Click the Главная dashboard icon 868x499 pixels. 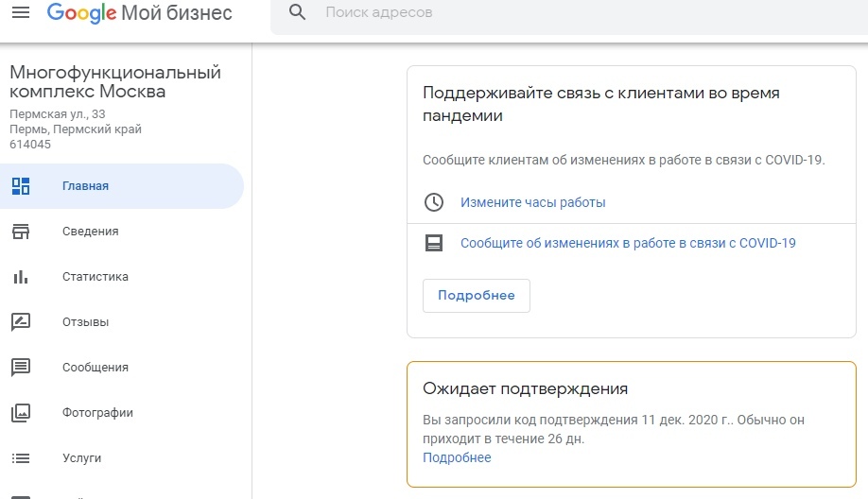click(x=21, y=186)
